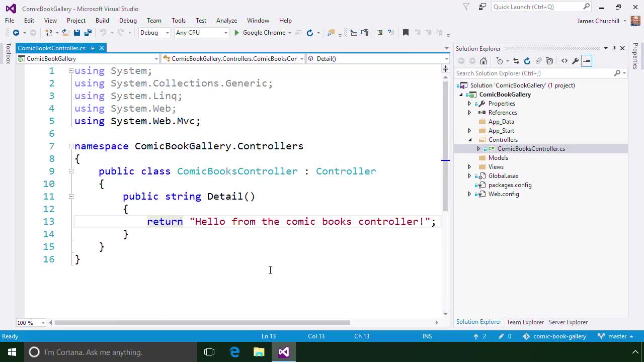Click the master branch in status bar

[x=617, y=336]
